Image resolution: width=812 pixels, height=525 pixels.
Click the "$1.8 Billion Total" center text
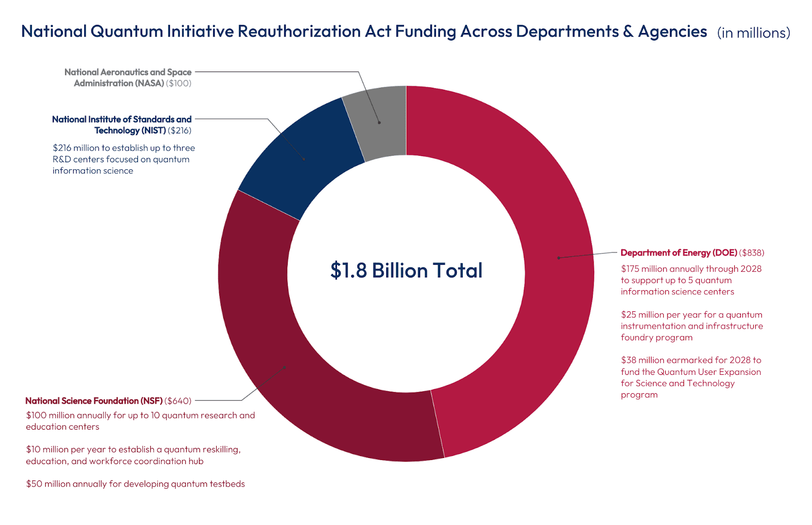pyautogui.click(x=407, y=270)
